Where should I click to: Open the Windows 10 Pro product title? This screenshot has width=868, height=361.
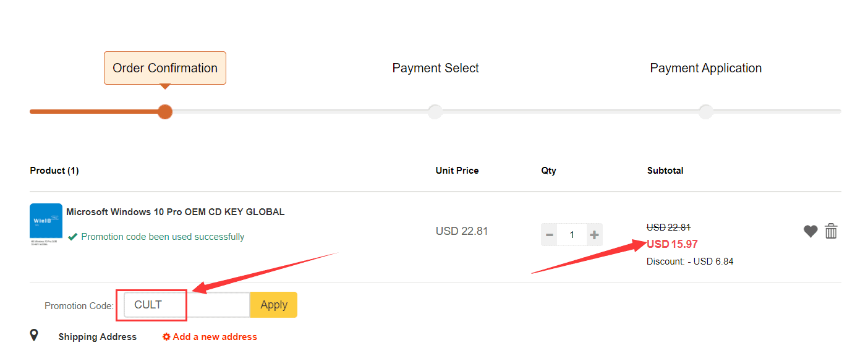click(x=176, y=212)
